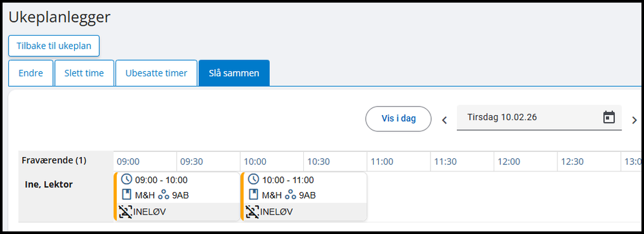Click the Vis i dag button
The width and height of the screenshot is (644, 234).
click(x=398, y=119)
